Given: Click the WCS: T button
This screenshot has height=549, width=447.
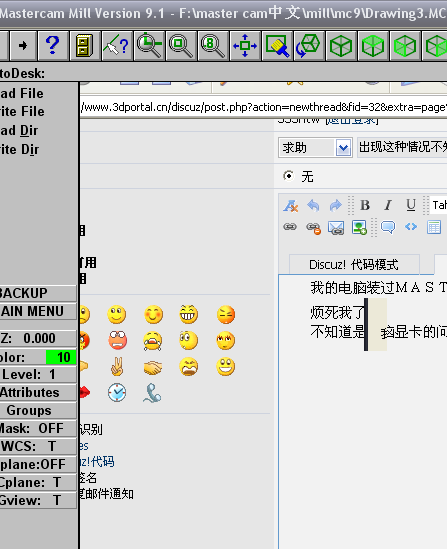Looking at the screenshot, I should (x=37, y=446).
